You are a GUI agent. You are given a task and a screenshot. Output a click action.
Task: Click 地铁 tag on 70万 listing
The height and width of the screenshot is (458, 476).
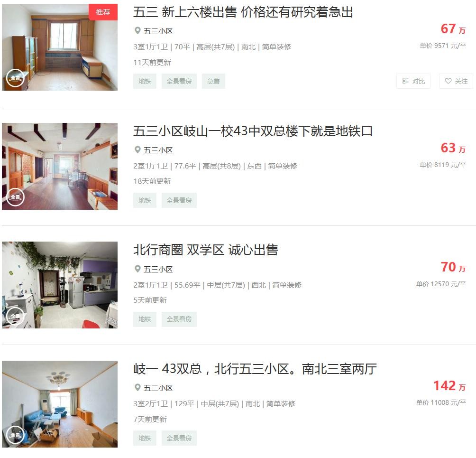[145, 319]
